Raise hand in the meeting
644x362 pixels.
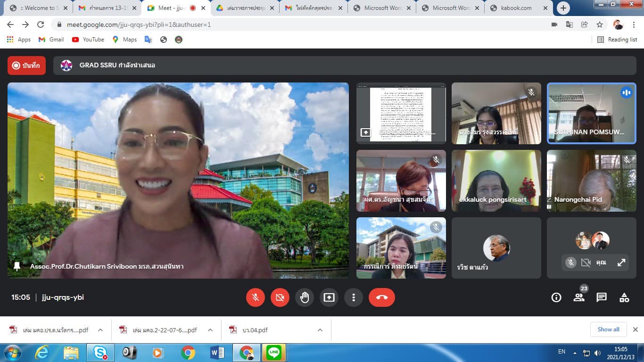305,297
